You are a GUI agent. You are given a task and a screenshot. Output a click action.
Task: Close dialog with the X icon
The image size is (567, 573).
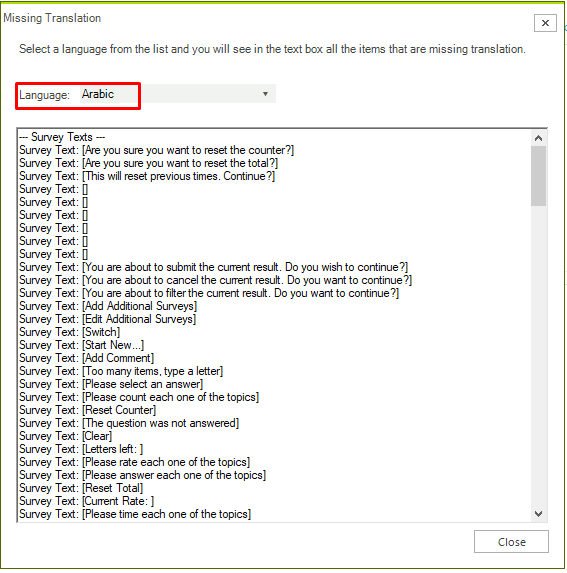click(x=545, y=23)
